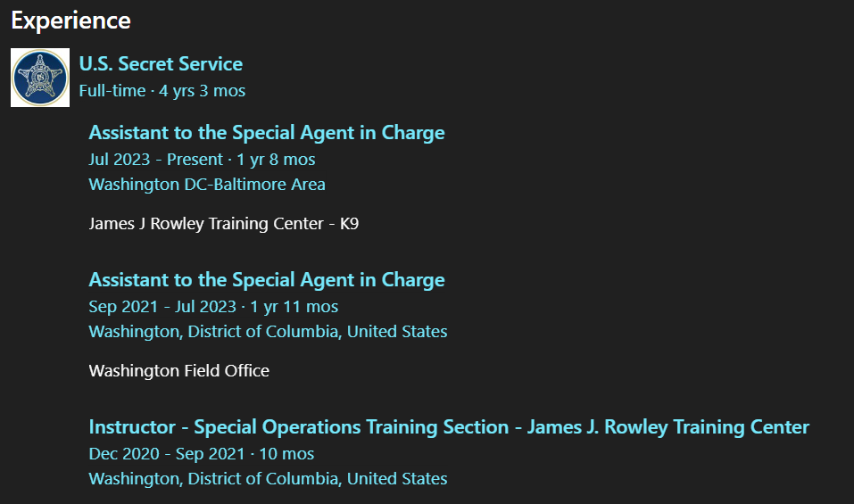Screen dimensions: 854x504
Task: Select the Washington DC-Baltimore Area location
Action: pyautogui.click(x=207, y=185)
